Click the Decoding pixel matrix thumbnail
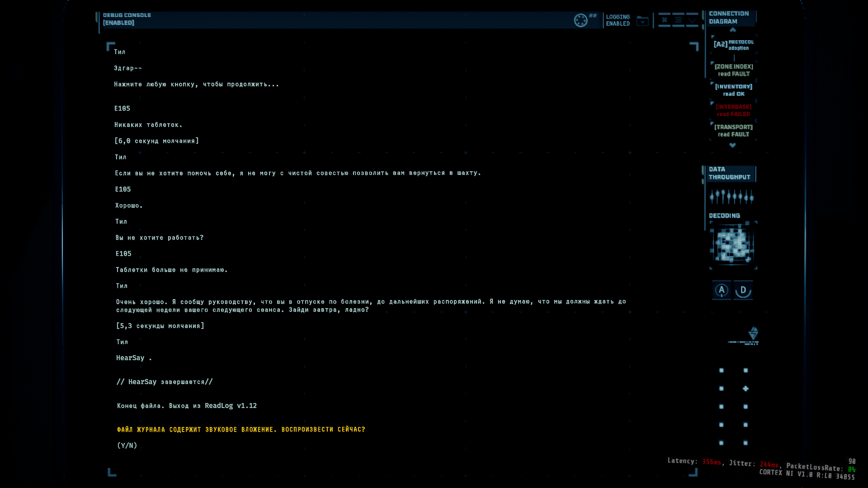 [733, 245]
